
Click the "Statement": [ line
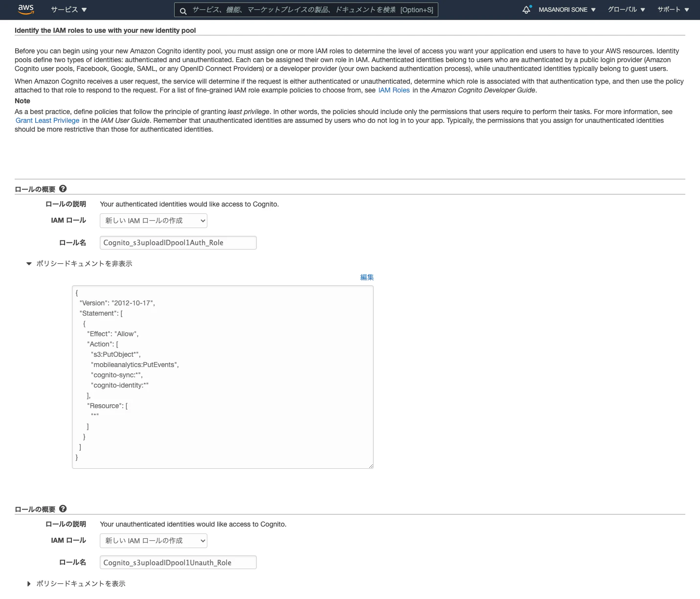pos(101,313)
